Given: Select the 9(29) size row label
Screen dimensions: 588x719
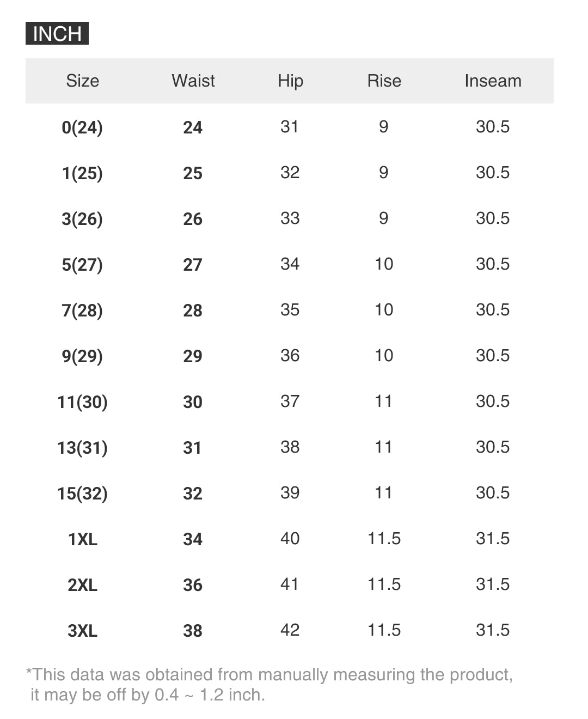Looking at the screenshot, I should pos(82,356).
